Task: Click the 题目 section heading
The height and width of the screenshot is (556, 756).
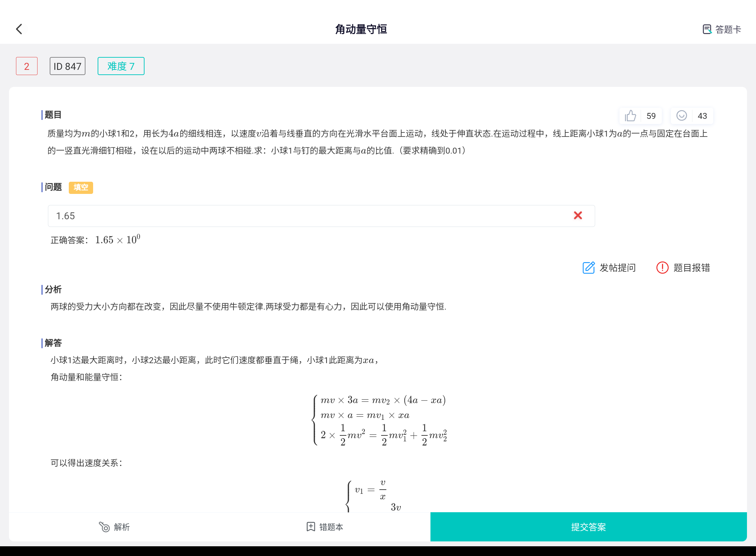Action: click(x=53, y=115)
